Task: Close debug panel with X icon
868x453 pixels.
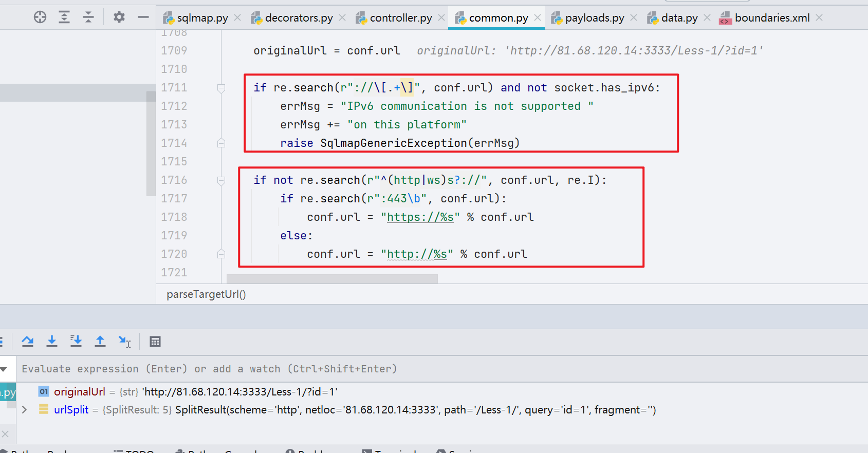Action: click(x=5, y=434)
